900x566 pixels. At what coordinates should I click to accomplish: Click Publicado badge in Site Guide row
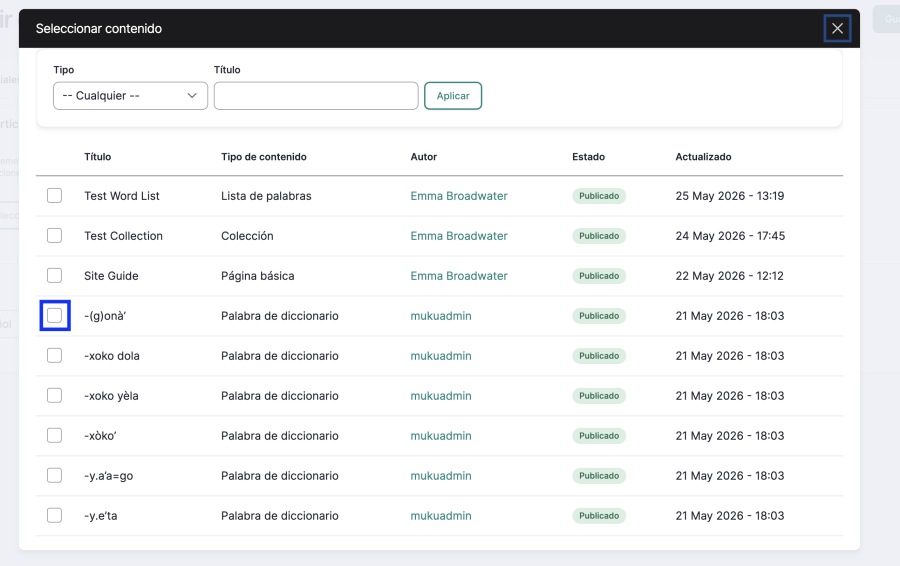[599, 276]
